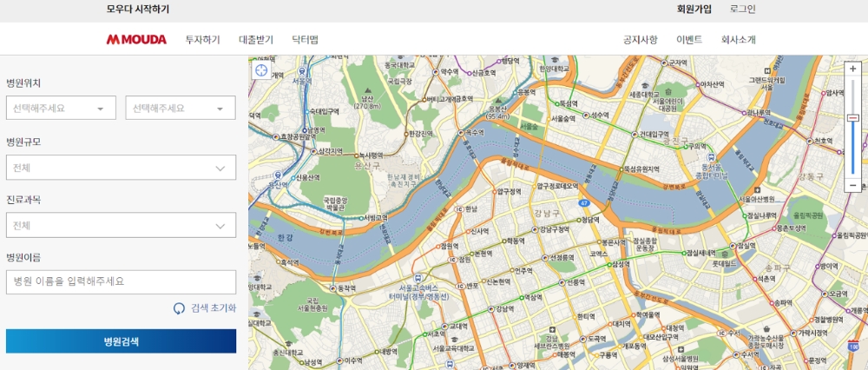Click the 검색 초기화 refresh icon
The image size is (868, 370).
tap(180, 308)
